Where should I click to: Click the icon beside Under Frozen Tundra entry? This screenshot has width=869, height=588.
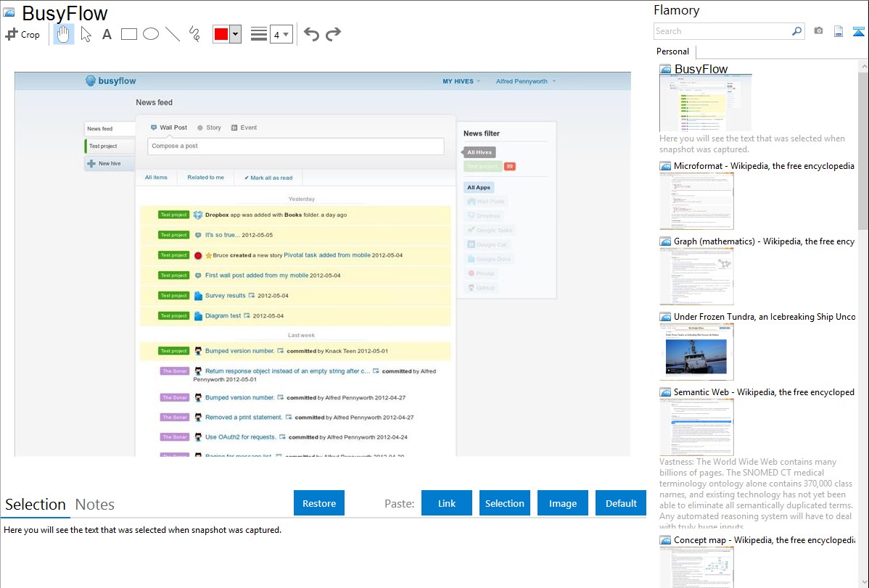pos(665,317)
